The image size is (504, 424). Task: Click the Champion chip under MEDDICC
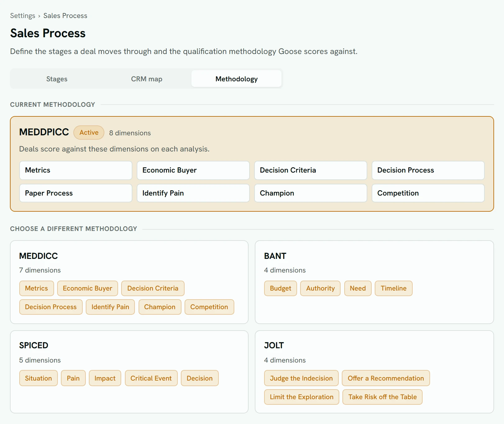point(160,307)
